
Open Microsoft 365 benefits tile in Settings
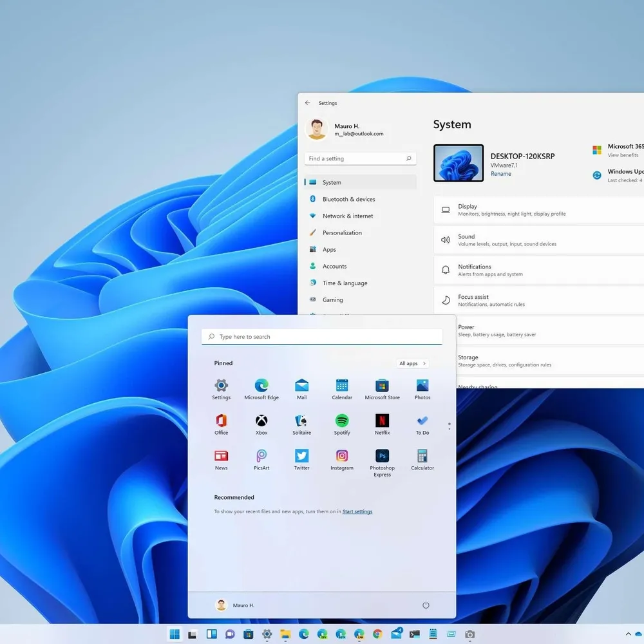pos(618,150)
